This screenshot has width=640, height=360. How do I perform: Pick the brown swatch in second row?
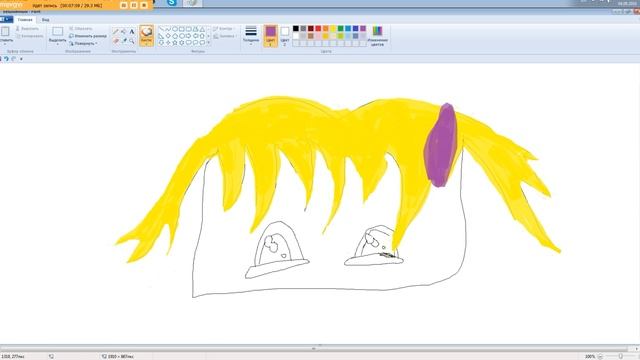[311, 36]
